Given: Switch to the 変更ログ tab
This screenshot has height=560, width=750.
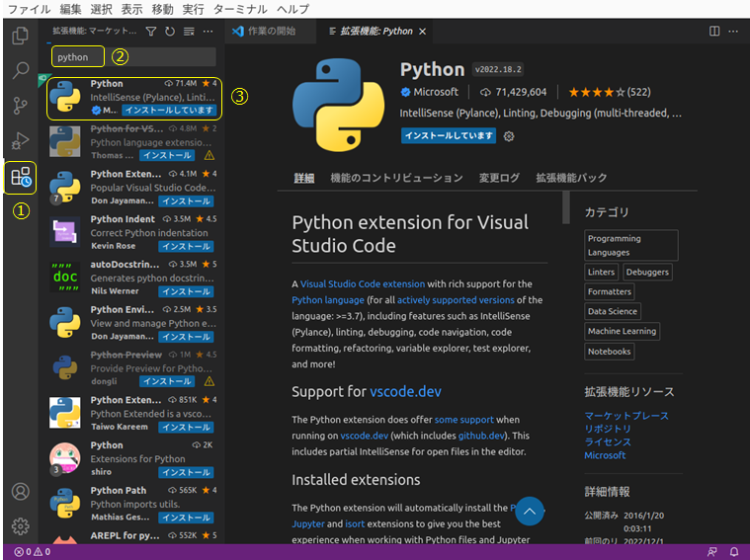Looking at the screenshot, I should pyautogui.click(x=499, y=178).
